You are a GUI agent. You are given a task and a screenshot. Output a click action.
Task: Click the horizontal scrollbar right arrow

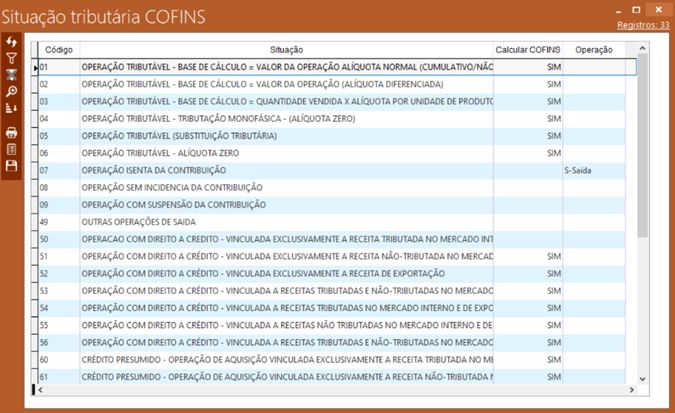(631, 390)
